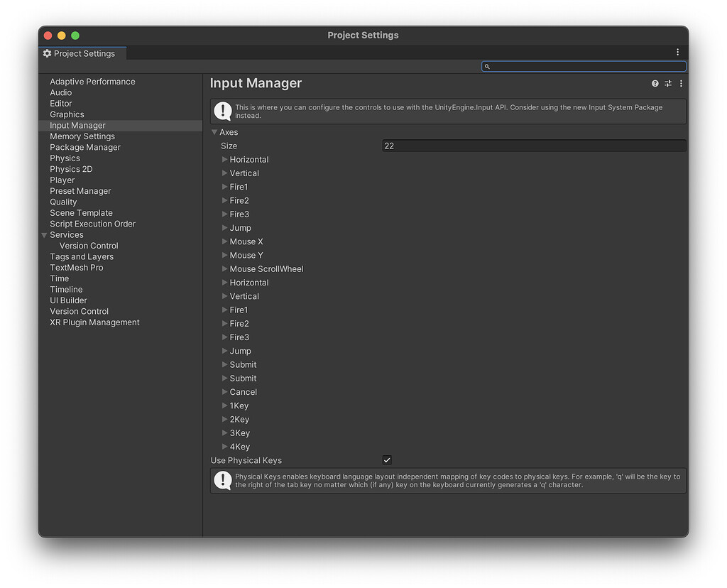Click the Axes Size value field
This screenshot has height=588, width=727.
tap(532, 146)
